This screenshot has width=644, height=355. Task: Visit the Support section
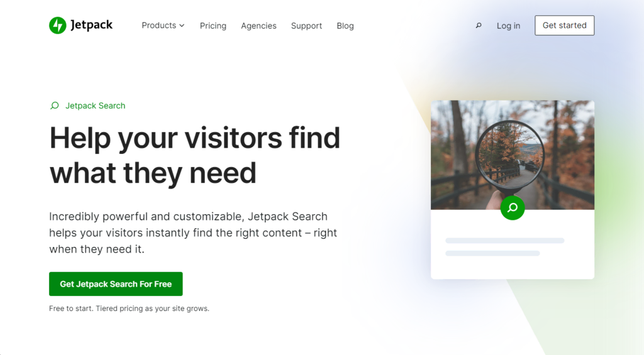coord(306,26)
